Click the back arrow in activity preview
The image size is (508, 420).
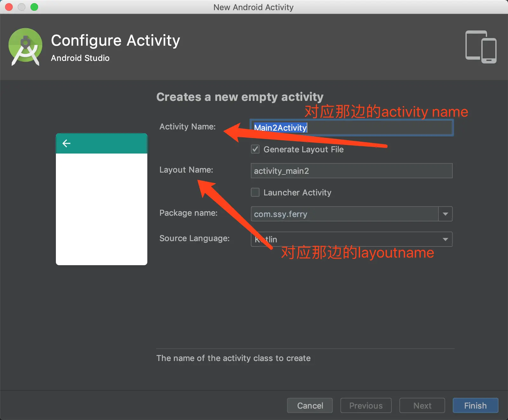click(x=66, y=143)
